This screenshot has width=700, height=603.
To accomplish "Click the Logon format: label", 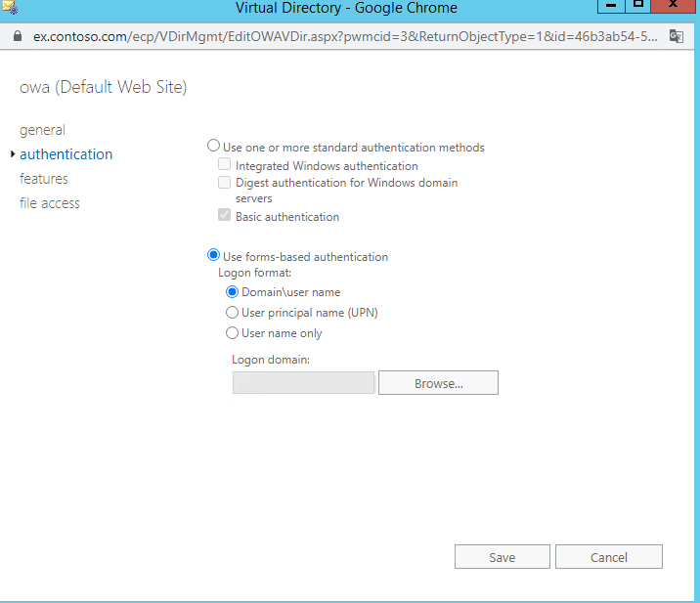I will (x=254, y=273).
